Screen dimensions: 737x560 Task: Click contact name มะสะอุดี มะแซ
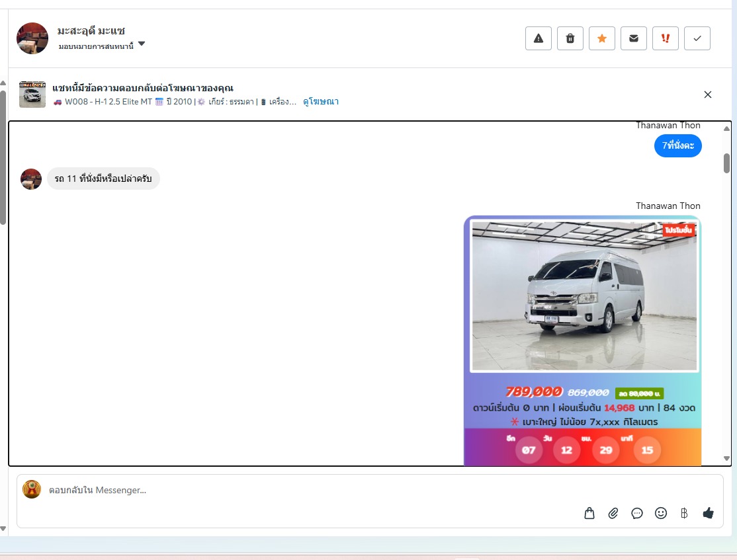pyautogui.click(x=91, y=31)
